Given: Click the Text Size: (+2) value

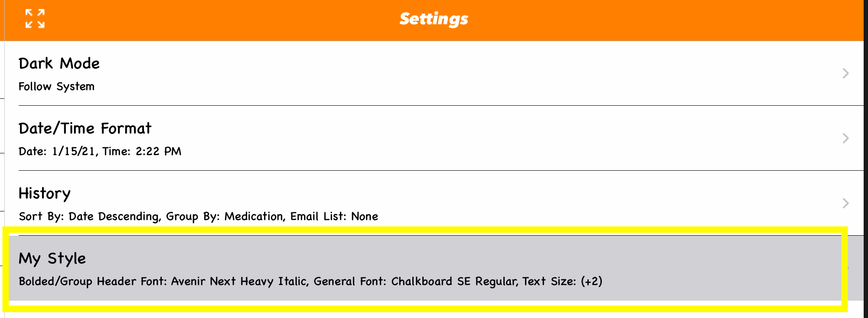Looking at the screenshot, I should (562, 282).
